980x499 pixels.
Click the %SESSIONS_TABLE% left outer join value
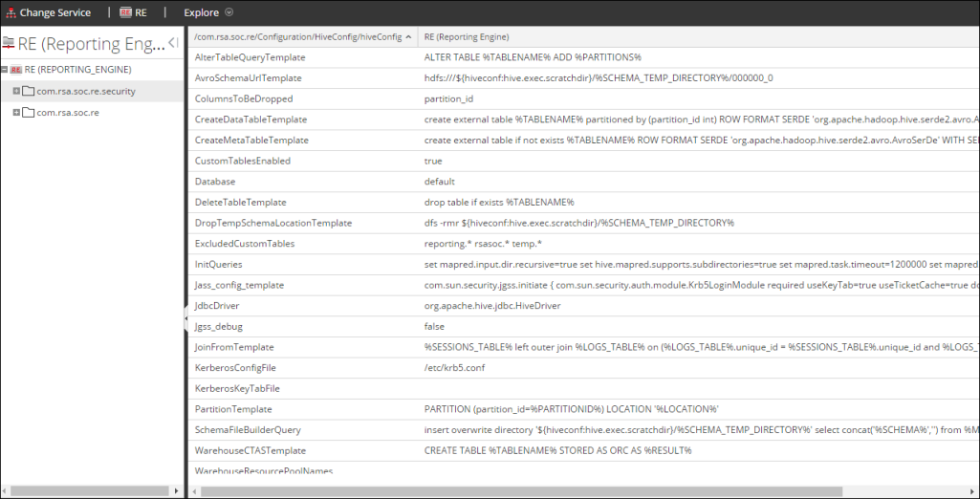tap(700, 347)
